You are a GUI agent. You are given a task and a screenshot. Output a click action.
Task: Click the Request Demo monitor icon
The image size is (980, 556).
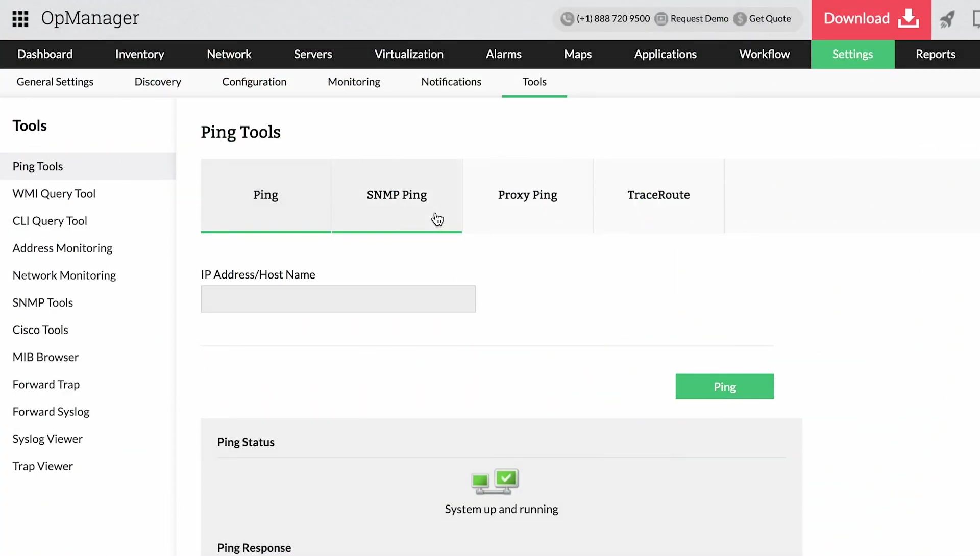click(x=661, y=19)
